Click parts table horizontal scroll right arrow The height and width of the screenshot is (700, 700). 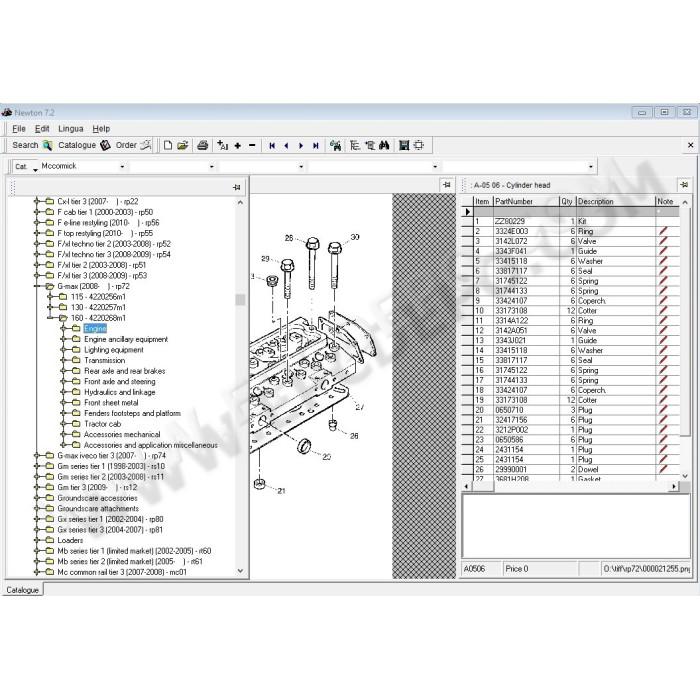click(x=673, y=486)
